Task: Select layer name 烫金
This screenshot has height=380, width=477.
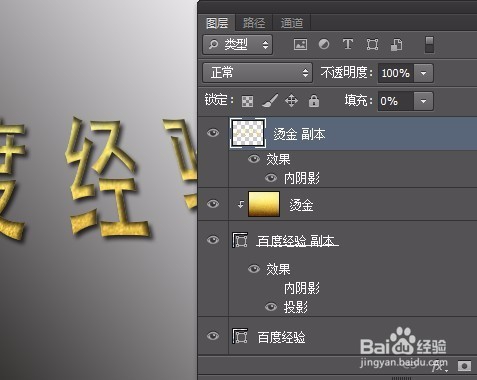Action: pos(301,205)
